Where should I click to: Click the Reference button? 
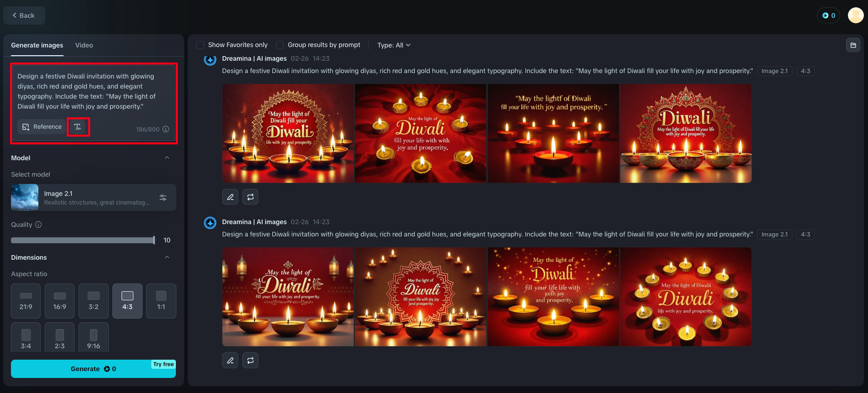(x=42, y=127)
